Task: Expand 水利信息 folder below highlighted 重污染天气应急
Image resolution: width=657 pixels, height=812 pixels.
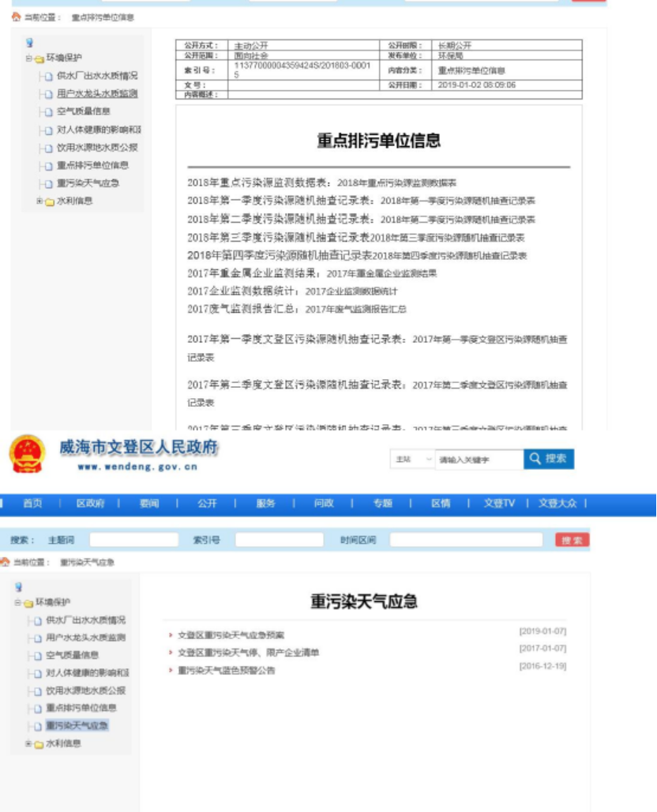Action: [x=28, y=744]
